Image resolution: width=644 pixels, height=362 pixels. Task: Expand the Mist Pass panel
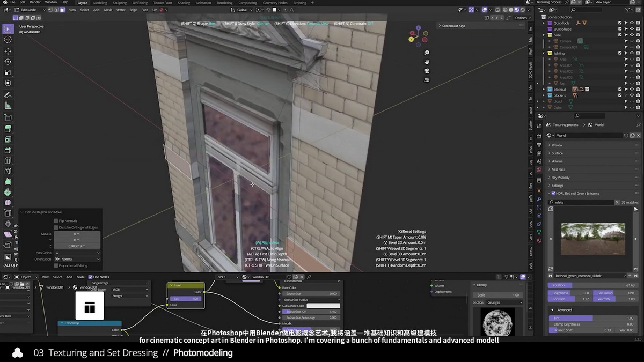(558, 169)
